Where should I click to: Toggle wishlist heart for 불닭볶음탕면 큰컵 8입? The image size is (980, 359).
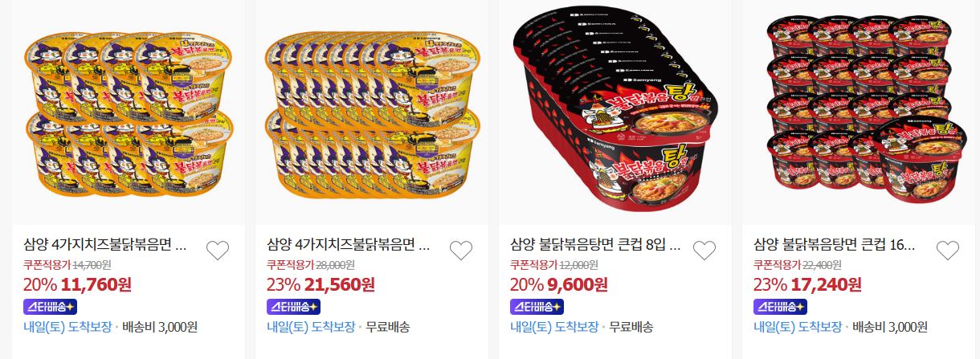[x=704, y=251]
